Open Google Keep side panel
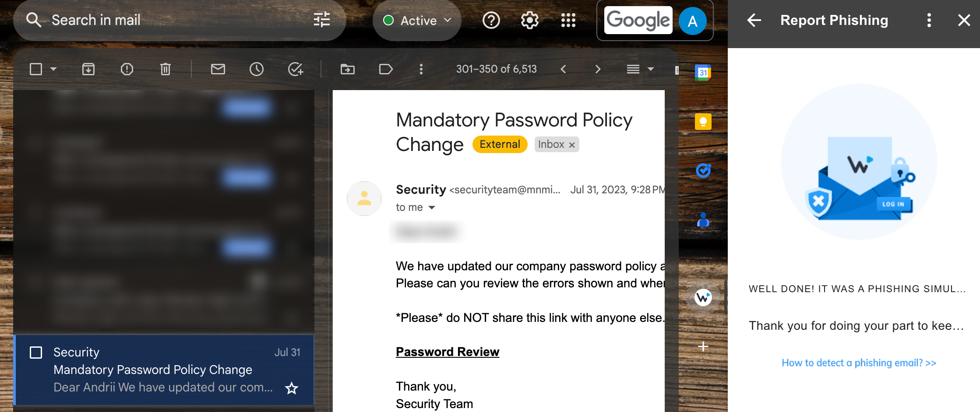 click(702, 121)
